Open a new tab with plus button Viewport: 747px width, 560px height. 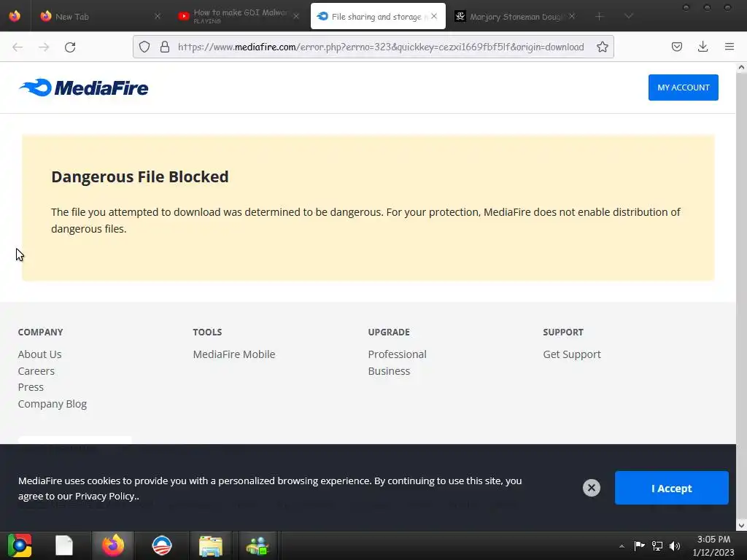[600, 17]
